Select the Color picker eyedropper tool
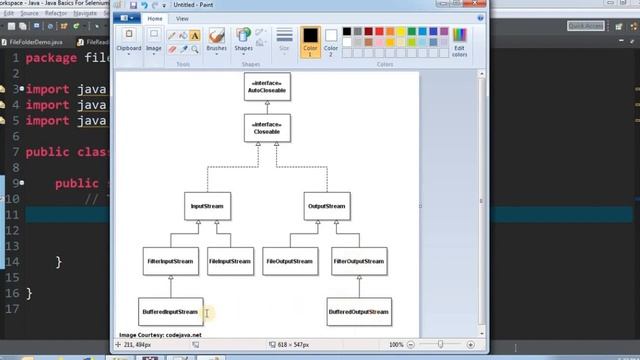Image resolution: width=640 pixels, height=360 pixels. [x=183, y=49]
